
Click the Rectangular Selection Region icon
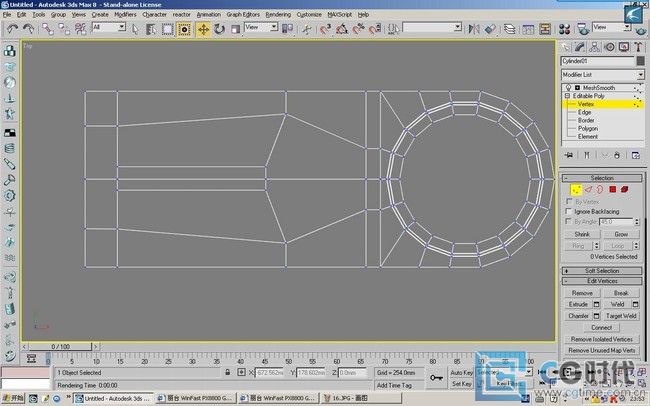pyautogui.click(x=167, y=29)
